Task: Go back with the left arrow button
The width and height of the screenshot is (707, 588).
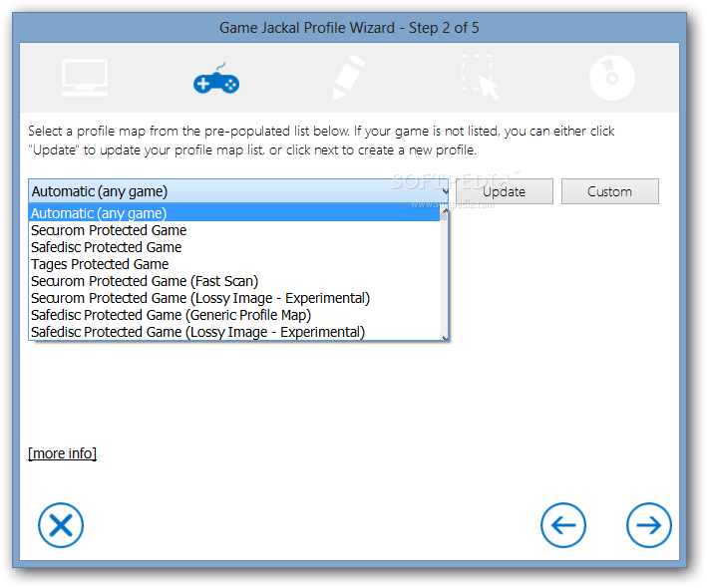Action: pos(563,525)
